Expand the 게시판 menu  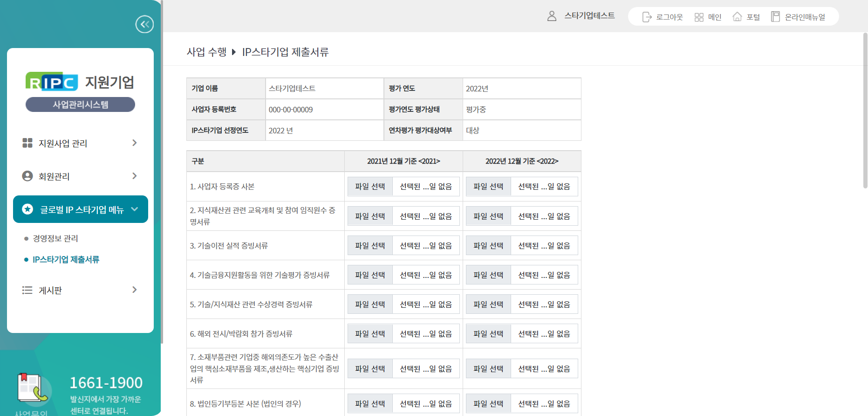tap(134, 290)
